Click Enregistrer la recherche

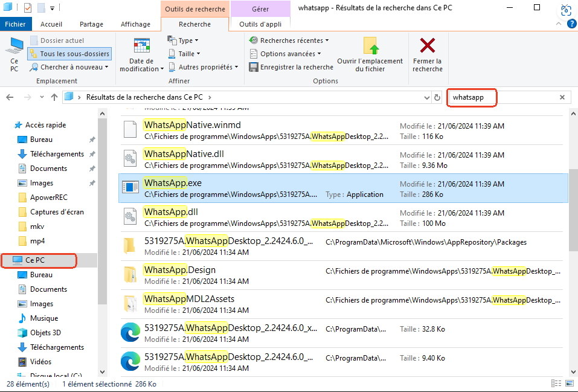[291, 67]
